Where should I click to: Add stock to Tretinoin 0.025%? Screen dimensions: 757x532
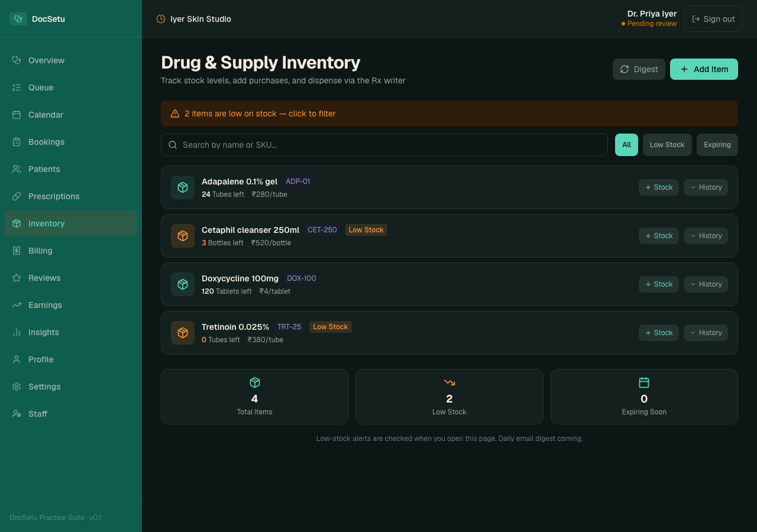(x=659, y=333)
